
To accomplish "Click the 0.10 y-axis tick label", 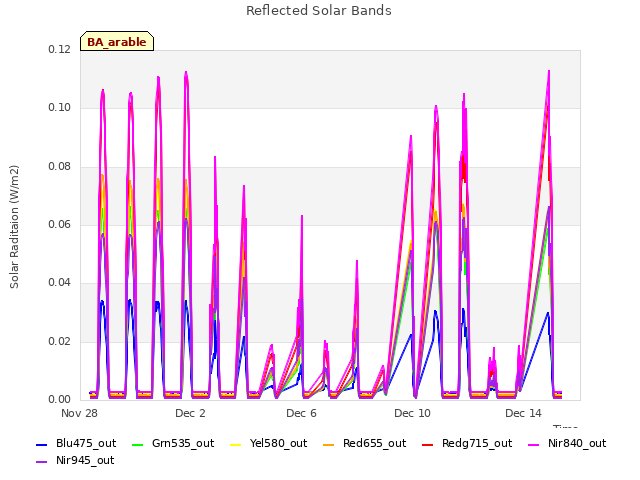I will point(60,108).
